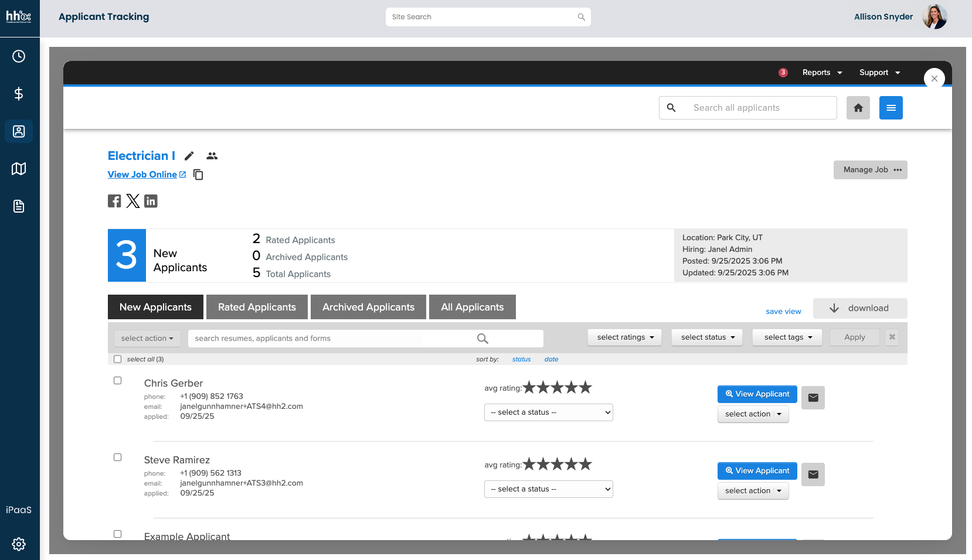Tick the checkbox for Steve Ramirez
Image resolution: width=972 pixels, height=560 pixels.
(x=118, y=457)
